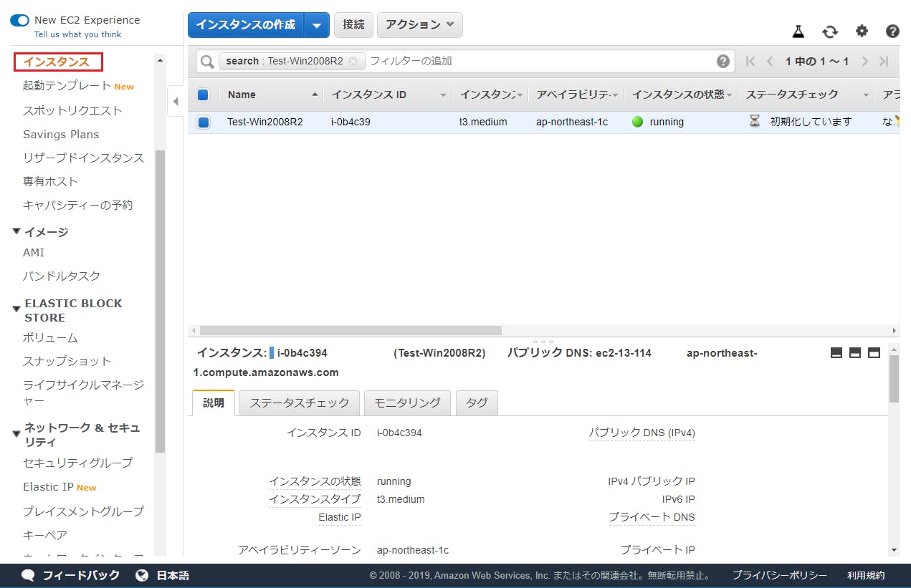The width and height of the screenshot is (911, 588).
Task: Open AMI in the sidebar
Action: [x=34, y=252]
